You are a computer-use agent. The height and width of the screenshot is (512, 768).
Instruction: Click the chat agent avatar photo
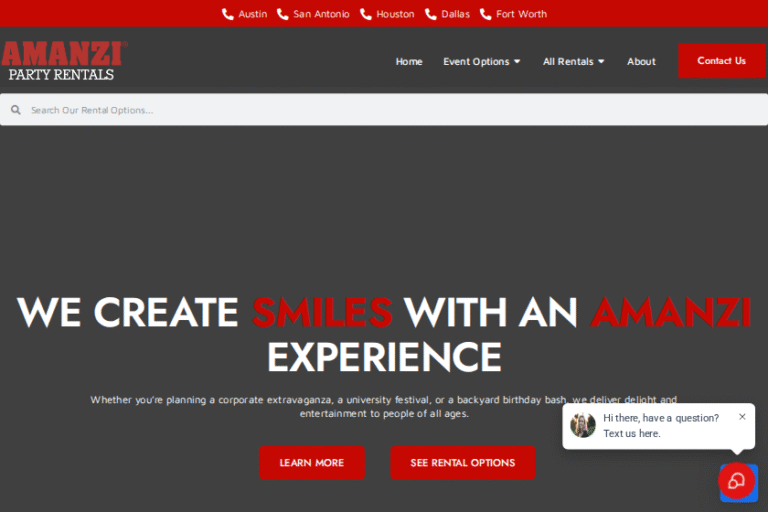pos(583,425)
